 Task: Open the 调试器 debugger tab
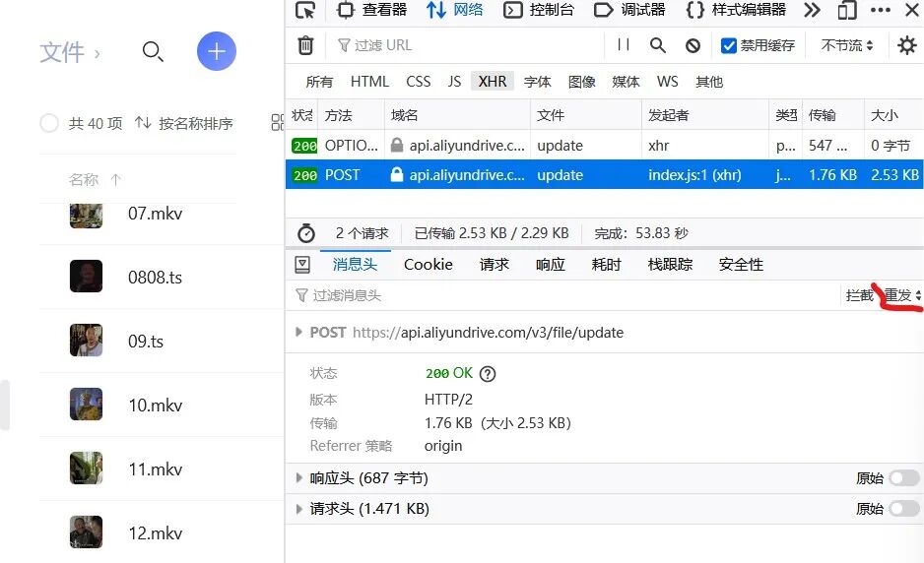(629, 10)
